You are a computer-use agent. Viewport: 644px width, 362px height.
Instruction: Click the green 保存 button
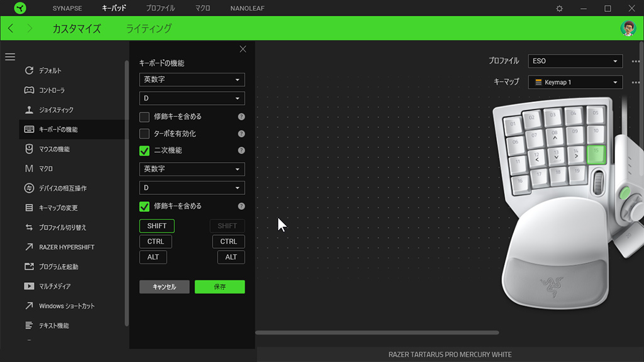(219, 287)
